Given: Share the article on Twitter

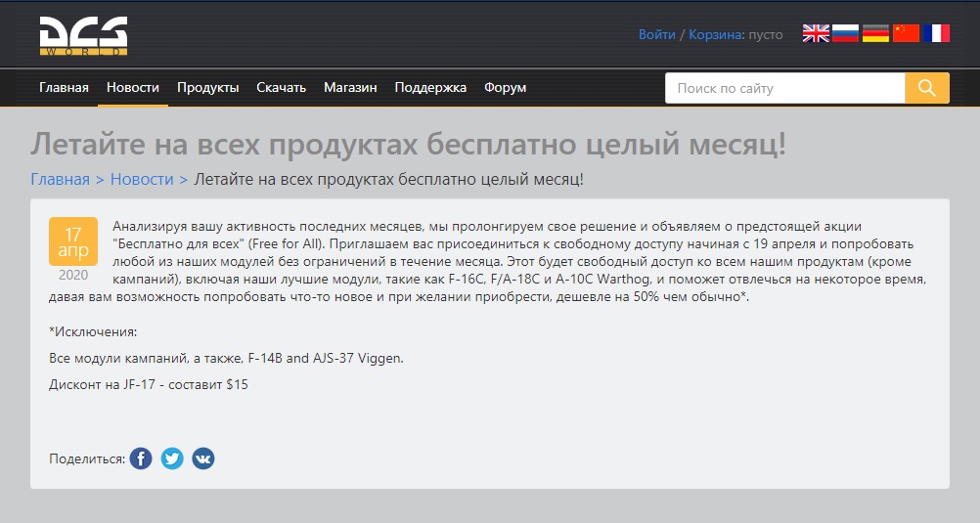Looking at the screenshot, I should [x=172, y=458].
